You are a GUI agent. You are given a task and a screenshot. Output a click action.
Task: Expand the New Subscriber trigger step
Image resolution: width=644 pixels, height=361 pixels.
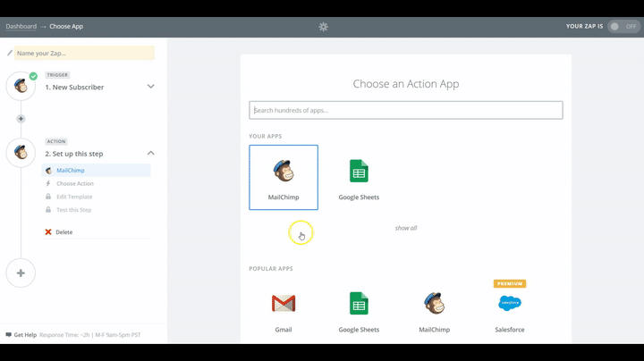pos(150,87)
